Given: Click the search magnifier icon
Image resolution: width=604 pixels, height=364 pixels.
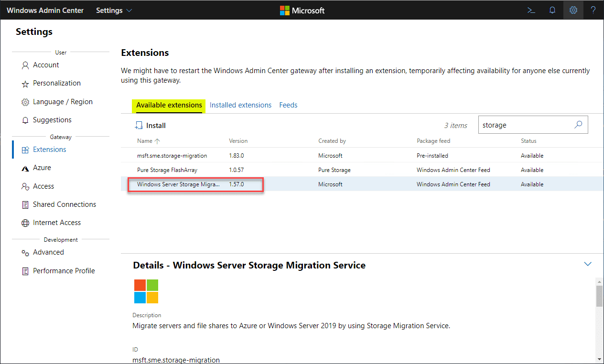Looking at the screenshot, I should (578, 125).
